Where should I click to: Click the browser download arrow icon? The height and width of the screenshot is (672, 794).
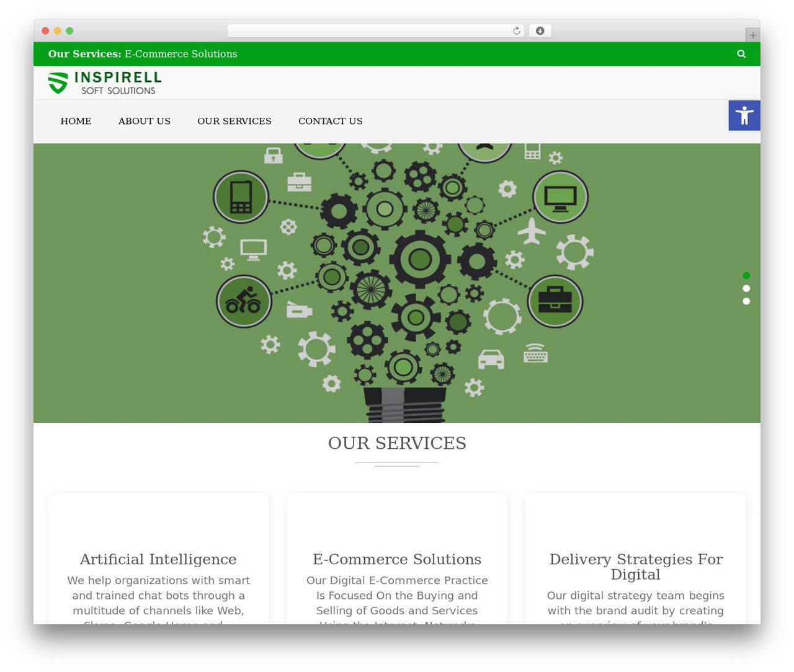click(540, 31)
